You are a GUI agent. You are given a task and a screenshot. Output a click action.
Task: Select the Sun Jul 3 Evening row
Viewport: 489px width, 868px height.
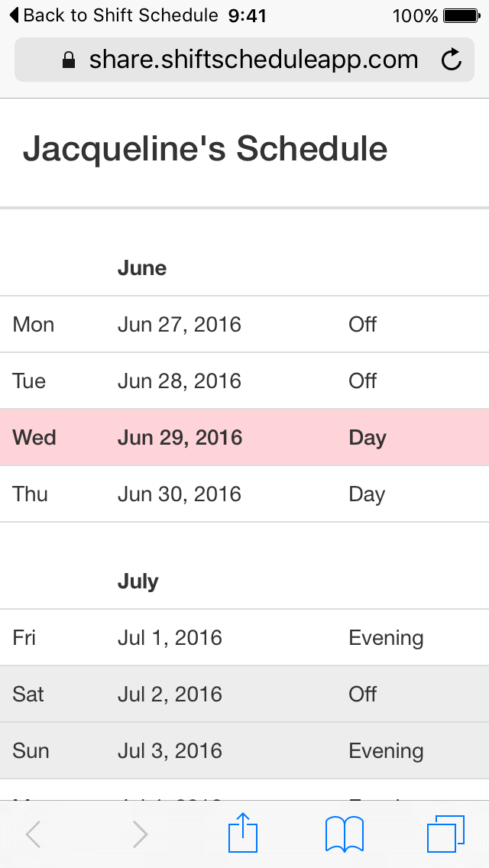(x=244, y=750)
